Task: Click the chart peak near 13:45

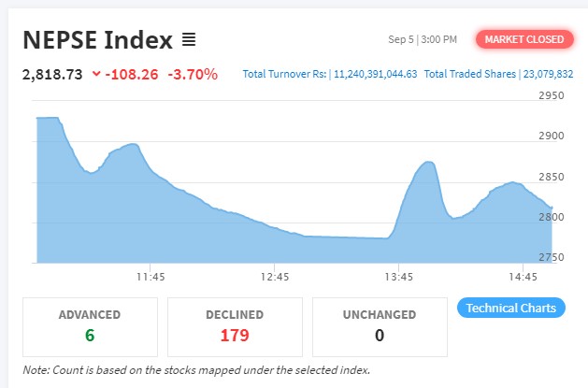Action: point(427,163)
